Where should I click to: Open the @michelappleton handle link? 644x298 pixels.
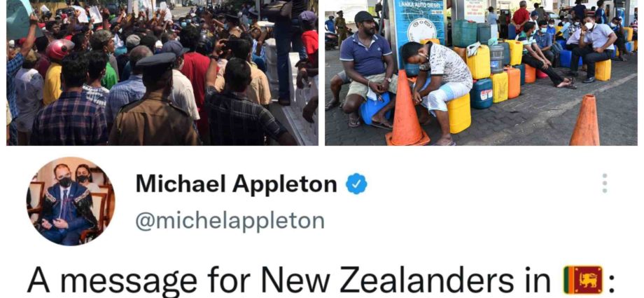[230, 221]
